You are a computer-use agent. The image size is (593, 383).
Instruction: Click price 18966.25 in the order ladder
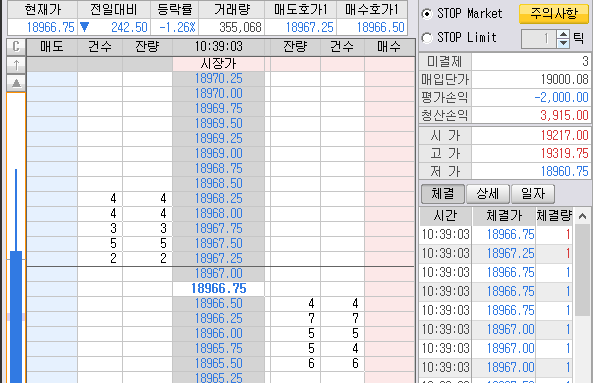[218, 318]
